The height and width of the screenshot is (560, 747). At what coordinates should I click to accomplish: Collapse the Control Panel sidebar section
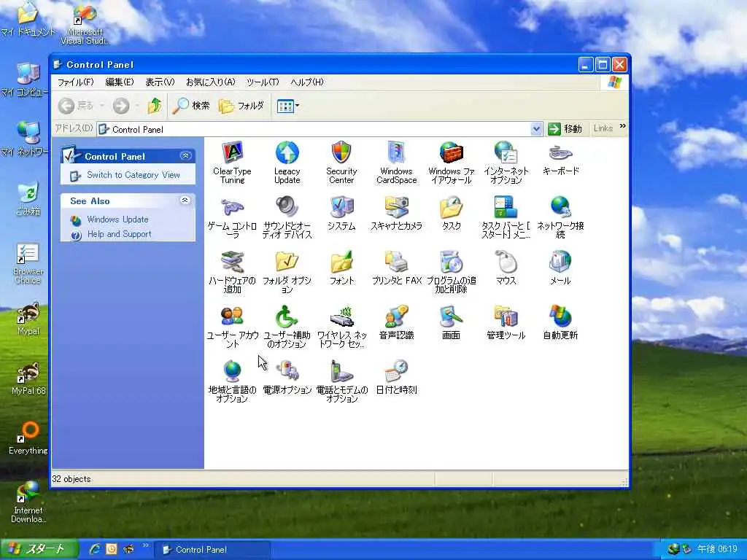click(185, 156)
